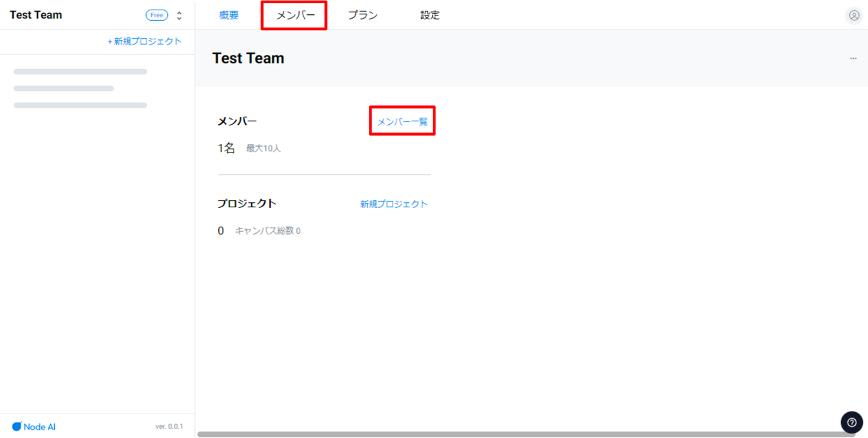Screen dimensions: 868x438
Task: Click the 1名 member count
Action: [x=226, y=148]
